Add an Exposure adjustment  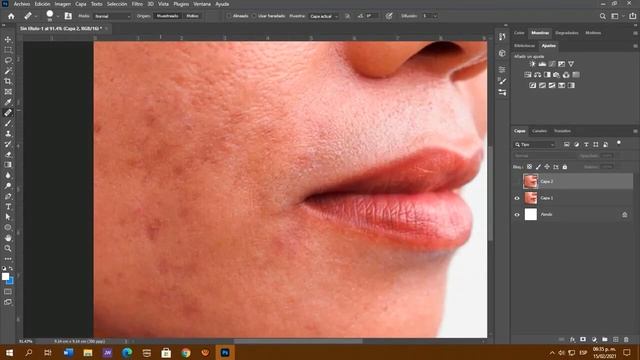click(x=562, y=64)
